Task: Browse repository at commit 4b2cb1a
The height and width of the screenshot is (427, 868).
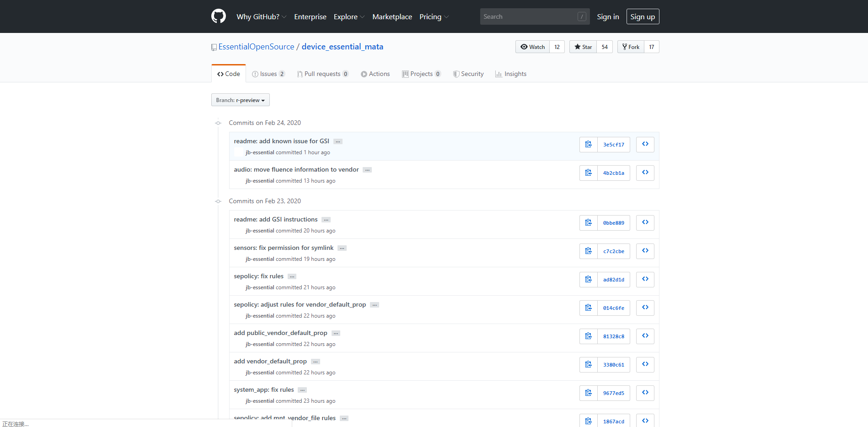Action: [645, 173]
